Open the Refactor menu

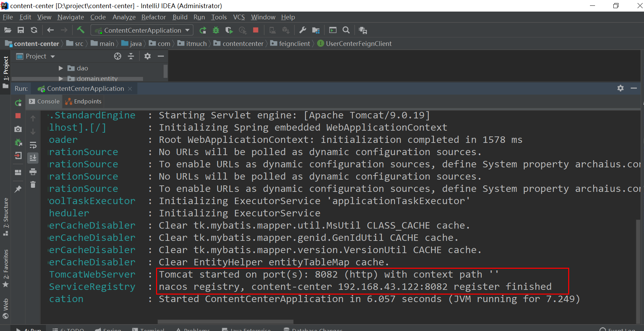click(154, 17)
